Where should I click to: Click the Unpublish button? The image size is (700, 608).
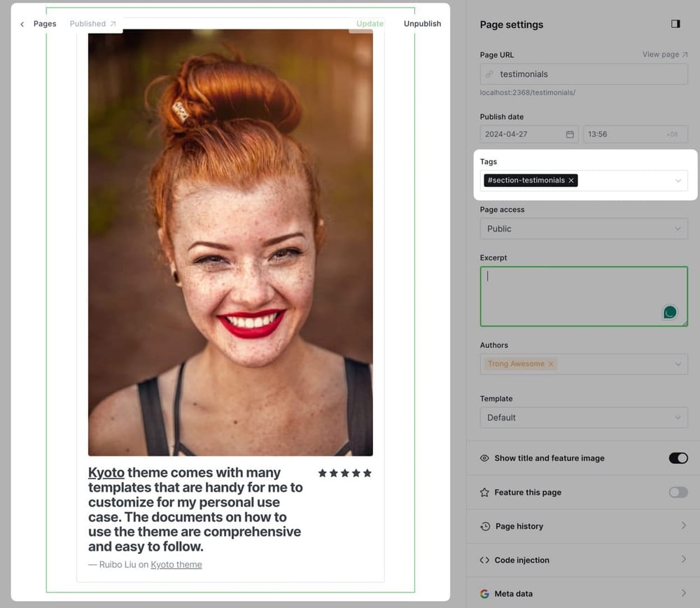(x=422, y=24)
